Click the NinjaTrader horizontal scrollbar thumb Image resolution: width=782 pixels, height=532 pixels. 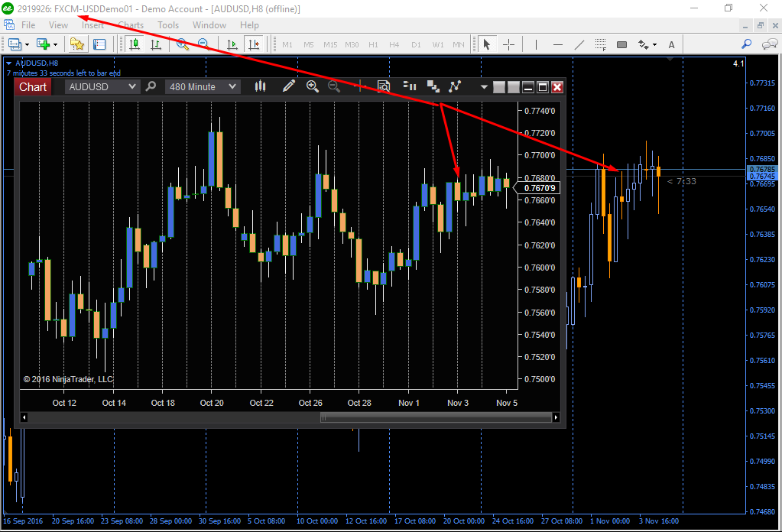tap(436, 417)
